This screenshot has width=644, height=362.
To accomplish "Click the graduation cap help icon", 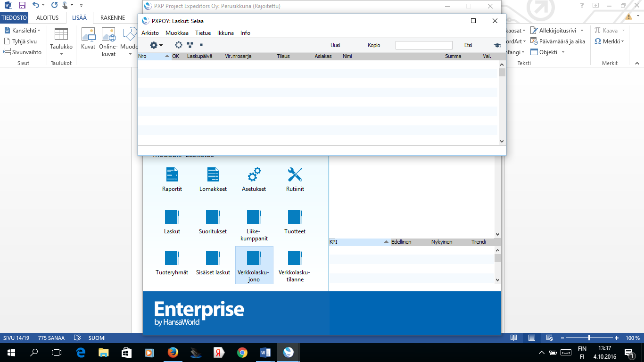I will click(497, 45).
